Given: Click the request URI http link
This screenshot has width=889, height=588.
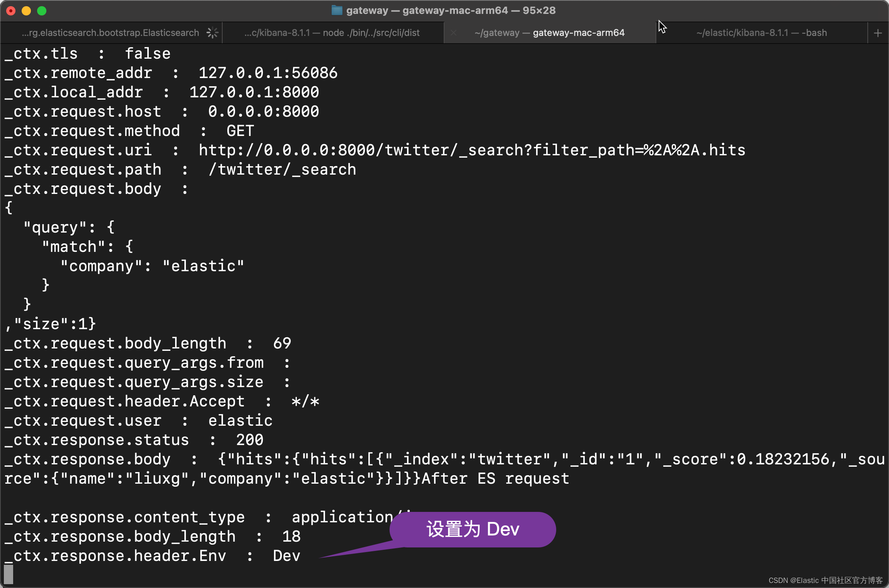Looking at the screenshot, I should [472, 150].
